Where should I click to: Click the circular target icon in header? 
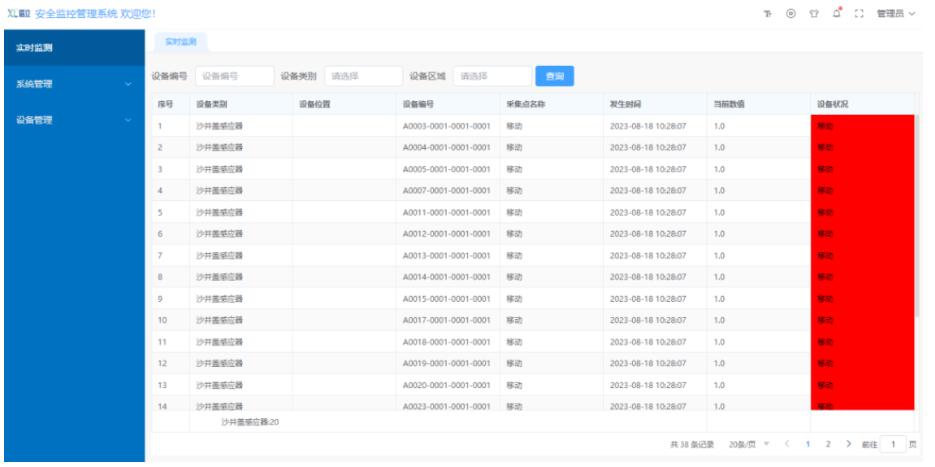tap(790, 14)
